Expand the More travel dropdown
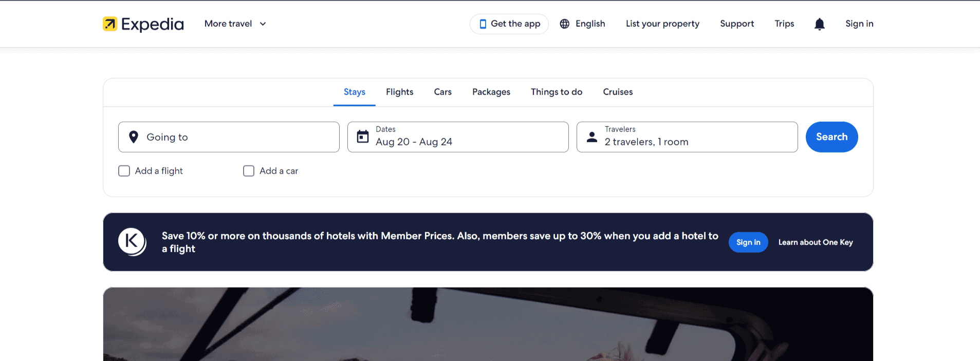This screenshot has width=980, height=361. [234, 24]
